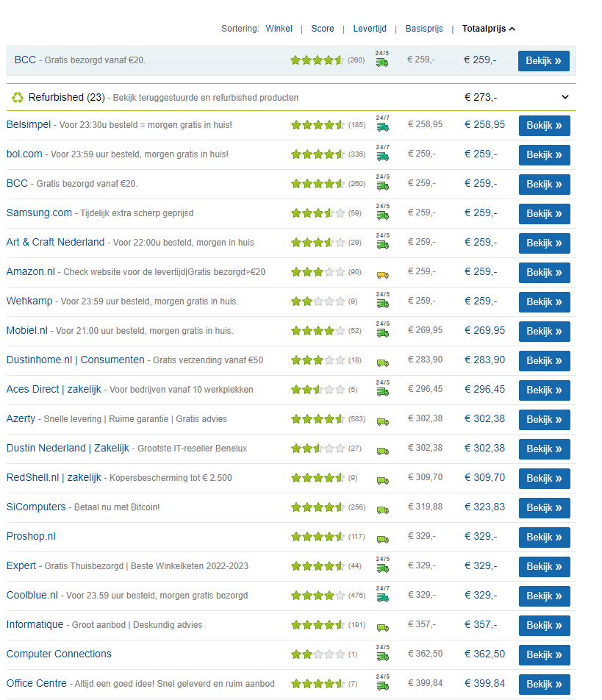
Task: Sort the shop list by Winkel
Action: tap(279, 29)
